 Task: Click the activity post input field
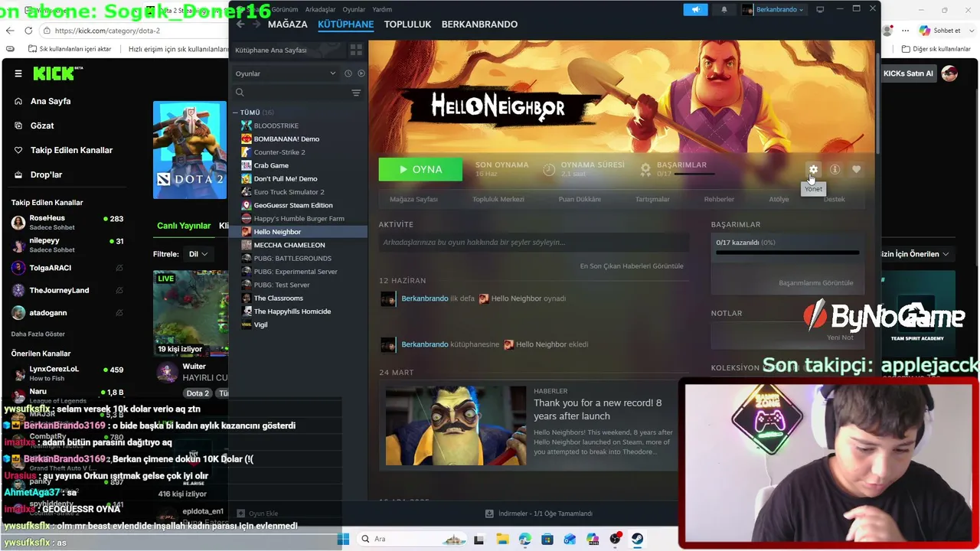(534, 243)
